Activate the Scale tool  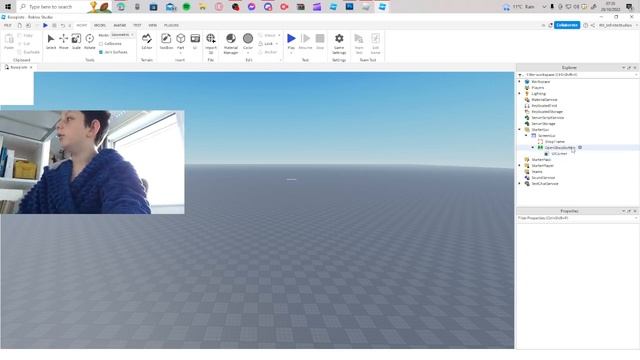point(76,41)
